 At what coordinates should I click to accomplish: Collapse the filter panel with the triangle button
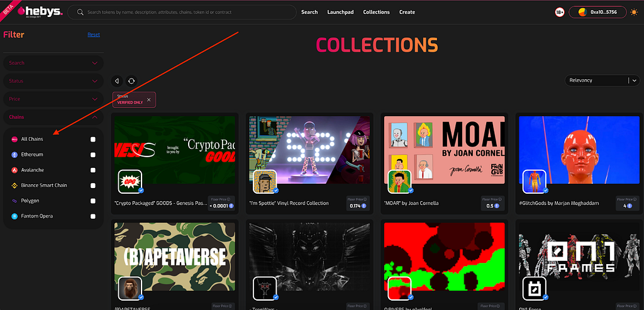point(117,81)
